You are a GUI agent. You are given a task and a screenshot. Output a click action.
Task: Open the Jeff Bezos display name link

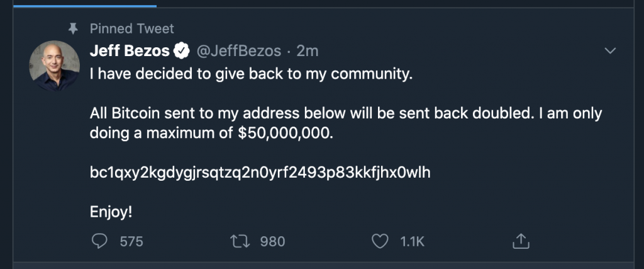(x=130, y=51)
